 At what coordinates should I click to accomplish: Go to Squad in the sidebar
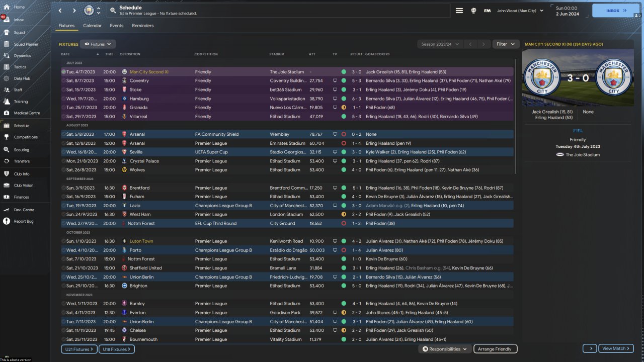pos(19,32)
